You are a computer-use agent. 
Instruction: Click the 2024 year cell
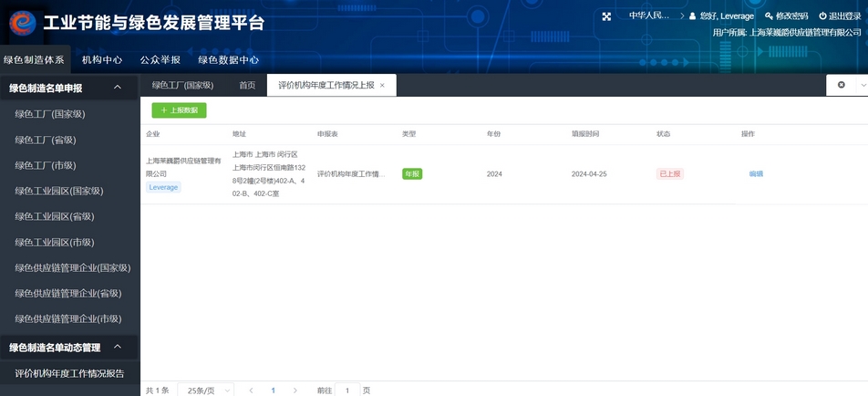pyautogui.click(x=494, y=174)
